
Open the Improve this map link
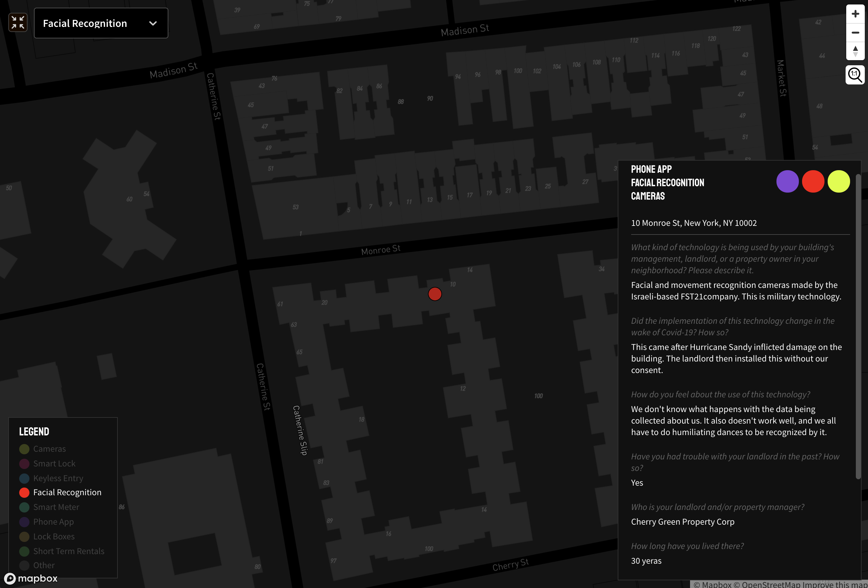tap(834, 584)
